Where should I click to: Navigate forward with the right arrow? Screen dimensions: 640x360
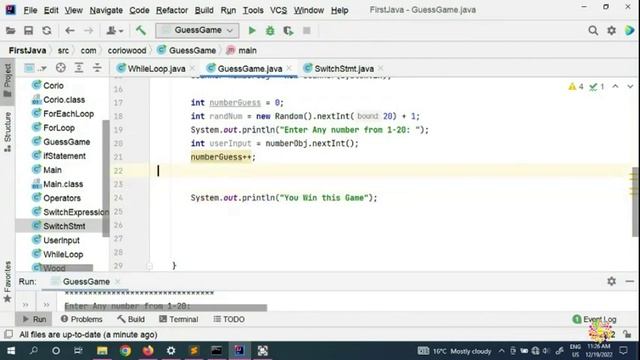click(89, 31)
